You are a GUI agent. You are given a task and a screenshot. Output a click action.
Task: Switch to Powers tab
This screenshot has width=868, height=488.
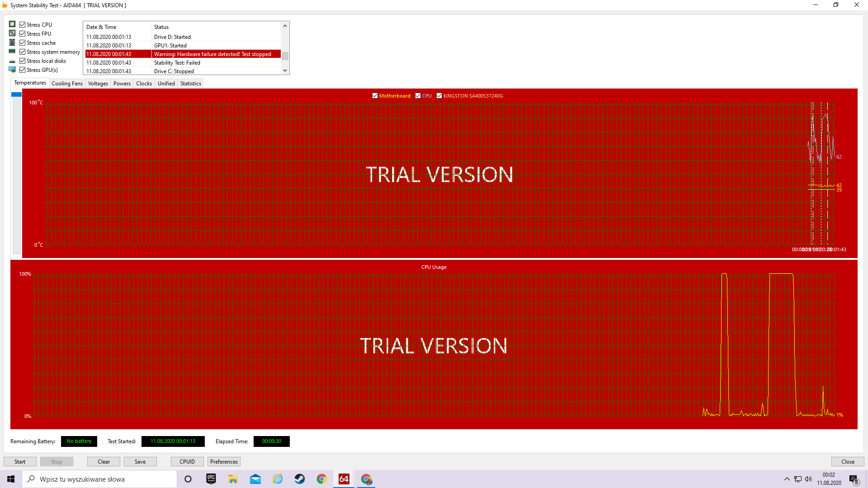[122, 84]
